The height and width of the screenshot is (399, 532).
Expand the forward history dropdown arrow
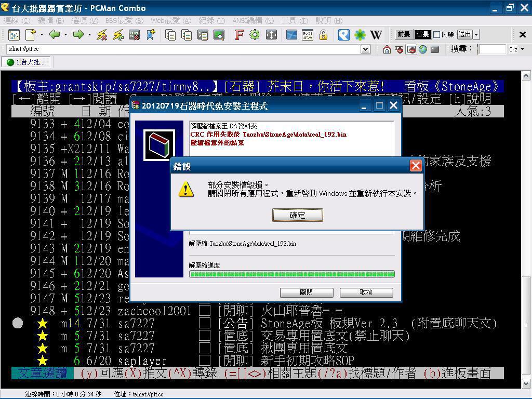[89, 35]
